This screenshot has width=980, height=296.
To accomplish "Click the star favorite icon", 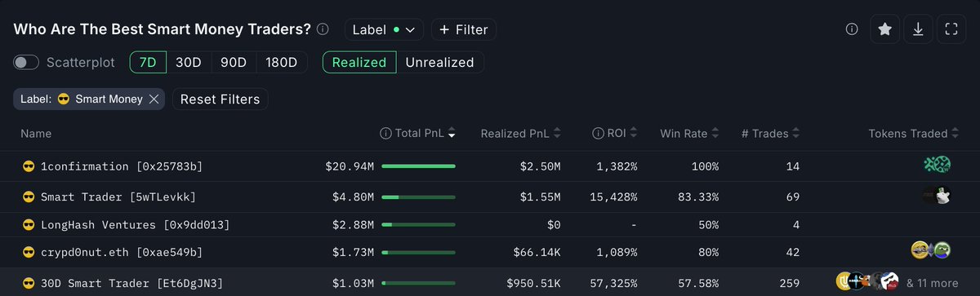I will click(x=884, y=29).
